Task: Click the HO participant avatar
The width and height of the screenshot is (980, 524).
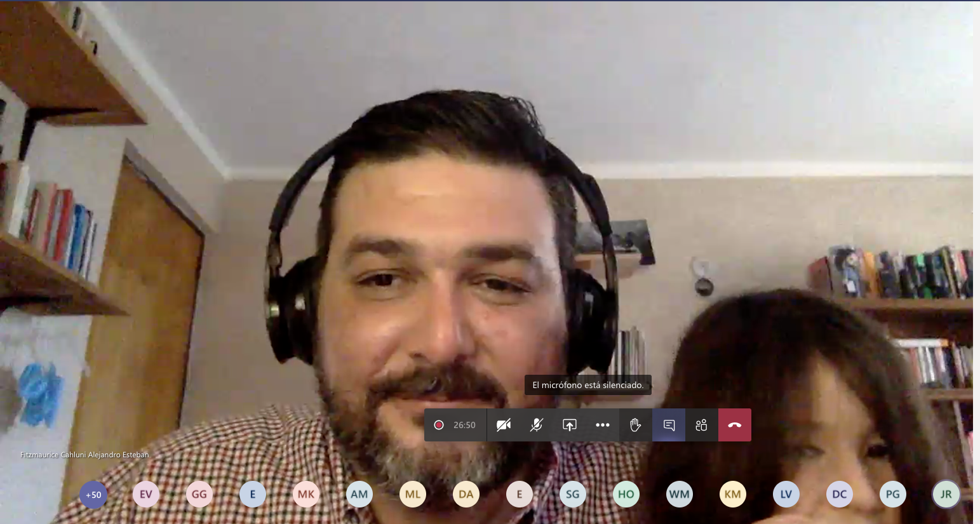Action: point(626,494)
